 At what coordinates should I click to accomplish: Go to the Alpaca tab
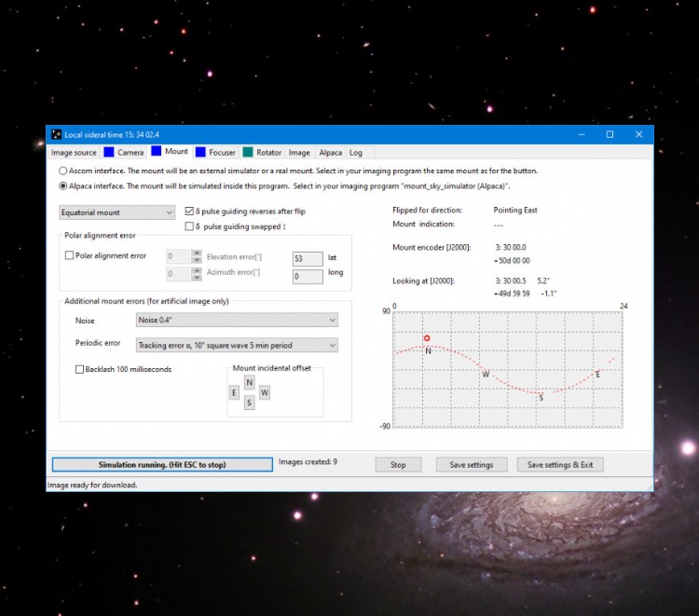tap(330, 153)
